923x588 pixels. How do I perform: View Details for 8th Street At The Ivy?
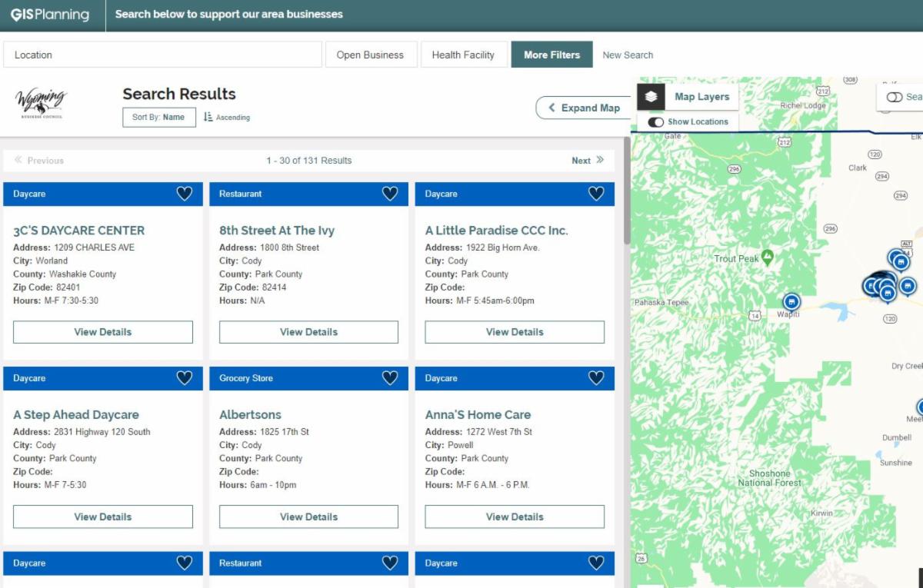click(x=308, y=332)
